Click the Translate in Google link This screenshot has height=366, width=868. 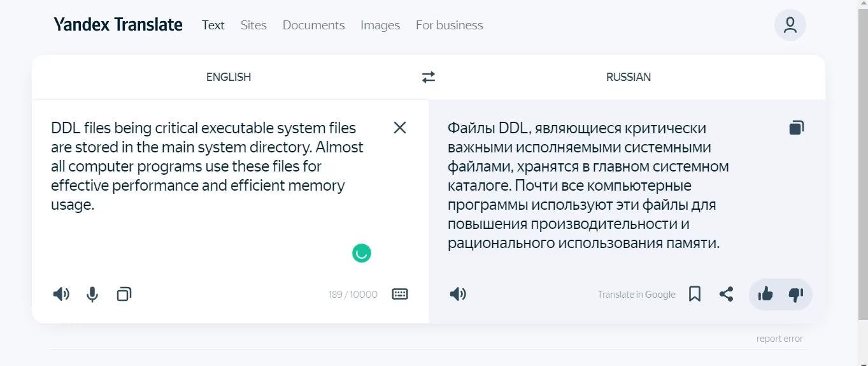636,295
